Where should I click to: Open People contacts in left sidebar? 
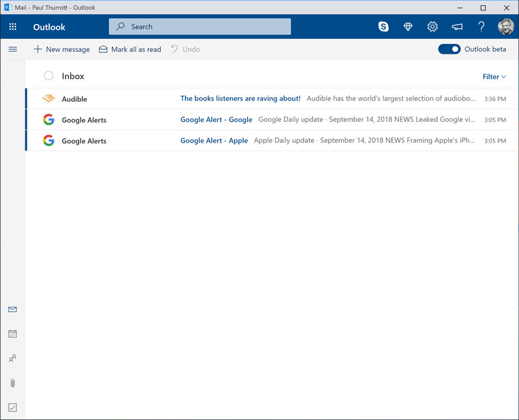12,358
